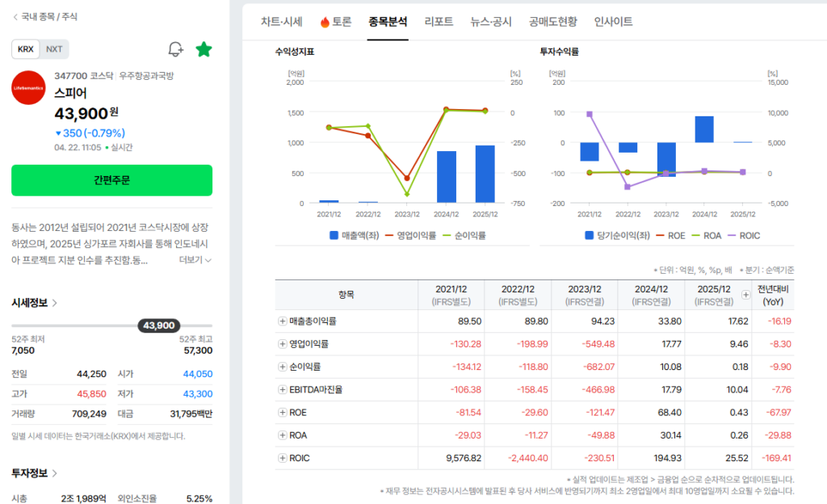Expand the EBITDA마진율 row
Screen dimensions: 827x504
coord(282,389)
